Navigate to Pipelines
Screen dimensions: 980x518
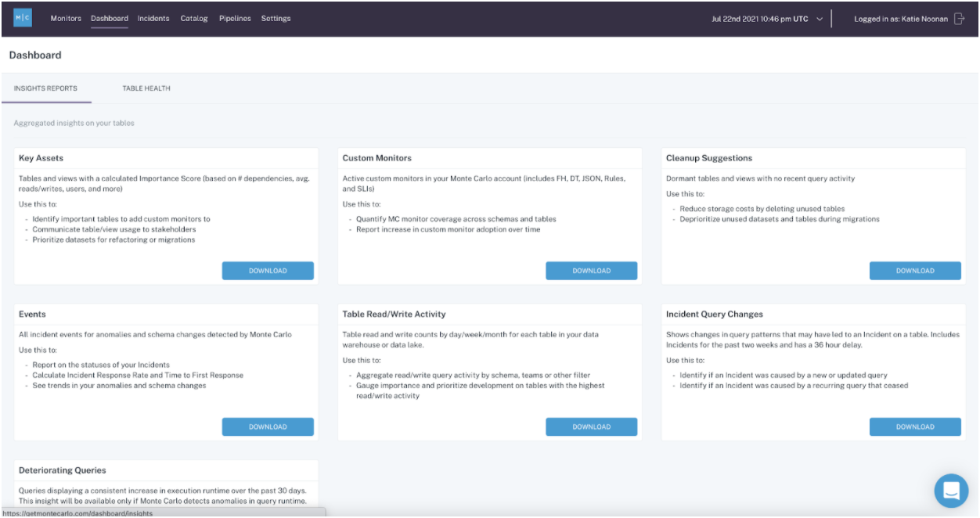[235, 19]
